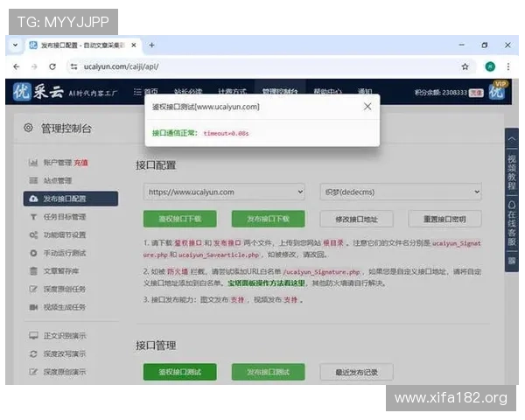Click QR code icon at floating bar bottom
This screenshot has width=525, height=420.
coord(512,261)
